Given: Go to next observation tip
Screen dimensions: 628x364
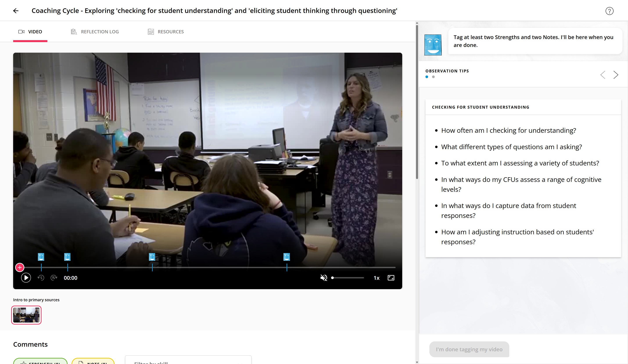Looking at the screenshot, I should point(616,75).
